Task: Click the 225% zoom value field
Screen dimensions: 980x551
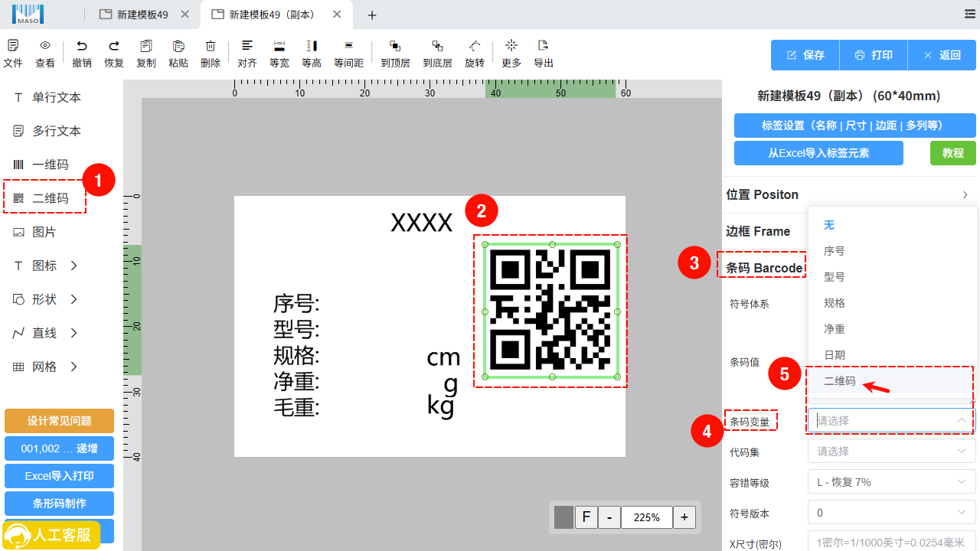Action: pos(647,517)
